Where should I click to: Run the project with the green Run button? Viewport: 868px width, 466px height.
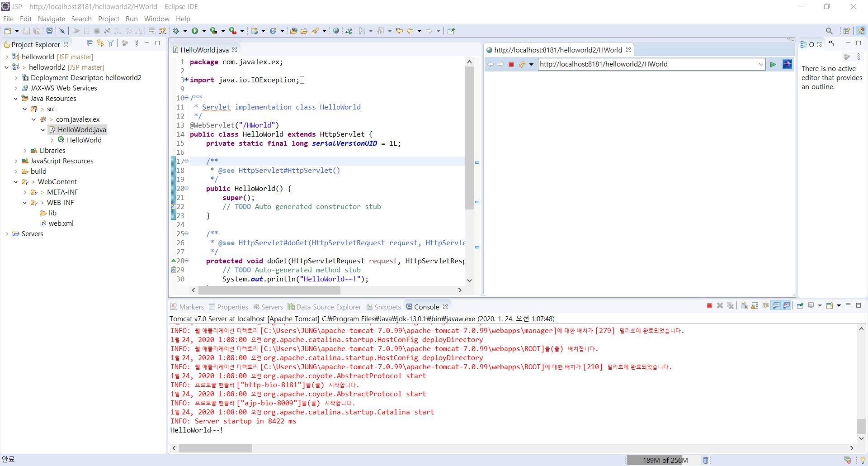pos(195,31)
